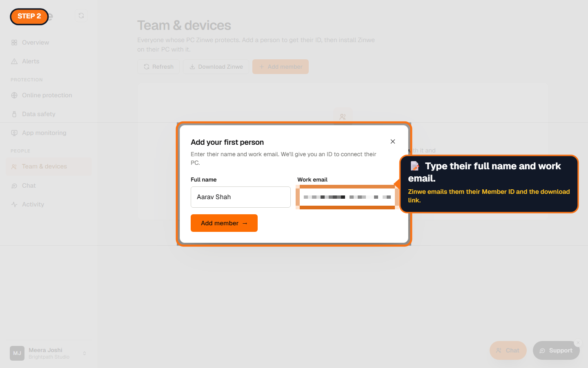This screenshot has width=588, height=368.
Task: Click the Refresh button
Action: (158, 67)
